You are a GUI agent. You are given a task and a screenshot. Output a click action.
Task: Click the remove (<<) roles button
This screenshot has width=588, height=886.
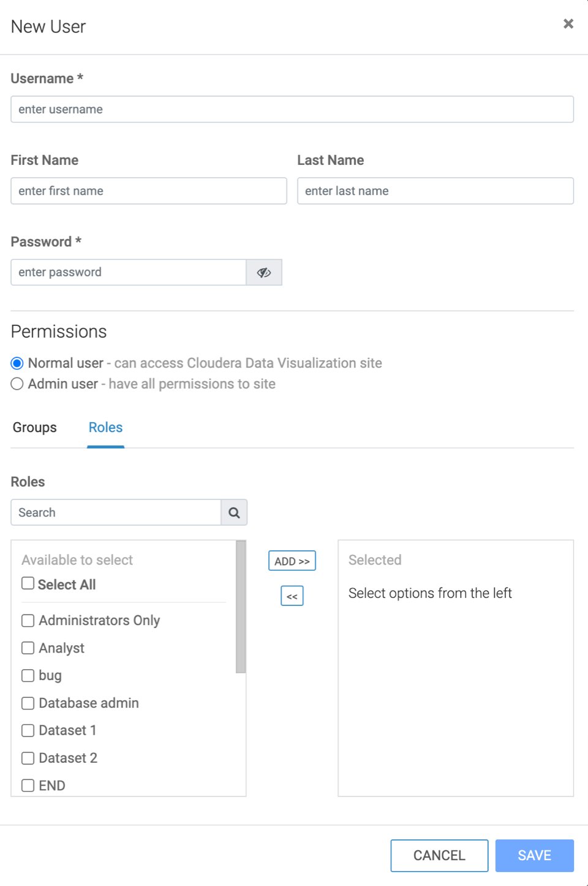click(x=292, y=596)
